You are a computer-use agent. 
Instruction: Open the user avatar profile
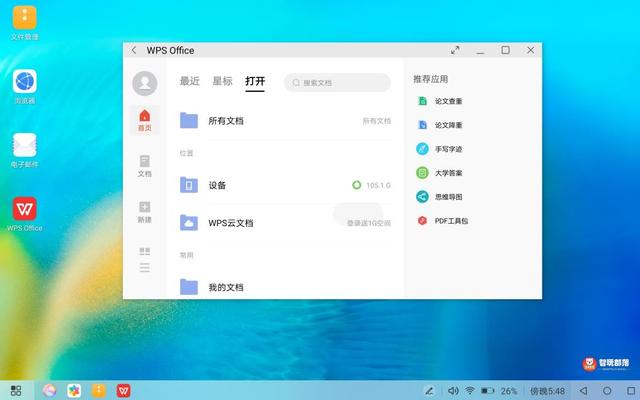point(144,83)
